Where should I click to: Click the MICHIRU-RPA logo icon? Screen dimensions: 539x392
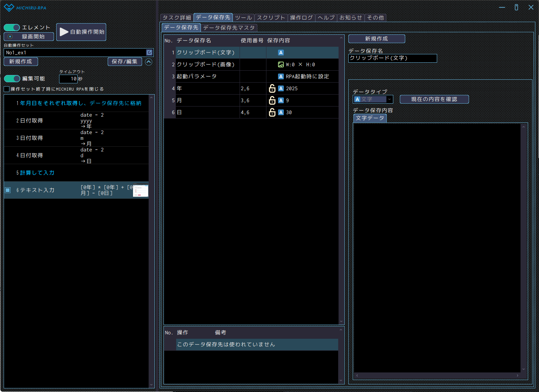click(x=9, y=8)
